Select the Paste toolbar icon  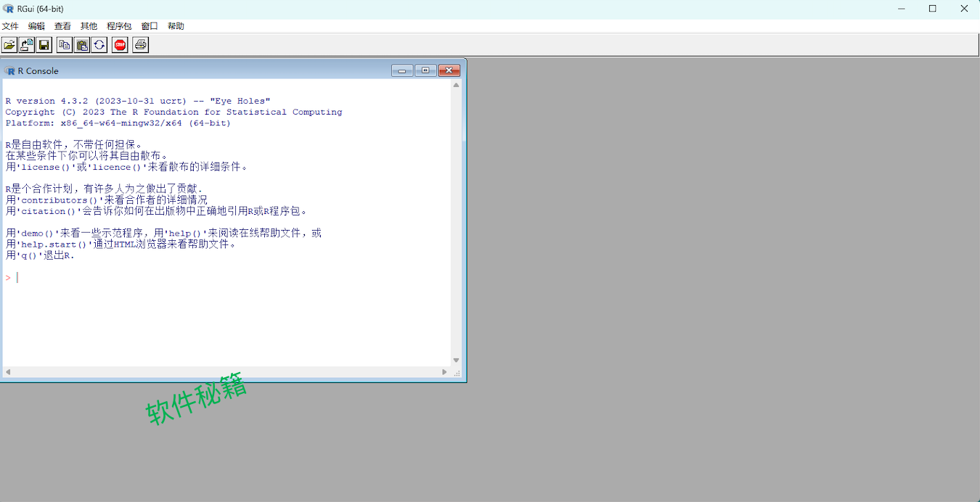(82, 44)
